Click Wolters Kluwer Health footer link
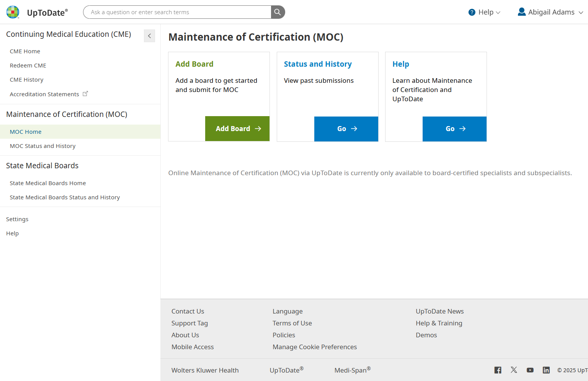588x381 pixels. 205,370
